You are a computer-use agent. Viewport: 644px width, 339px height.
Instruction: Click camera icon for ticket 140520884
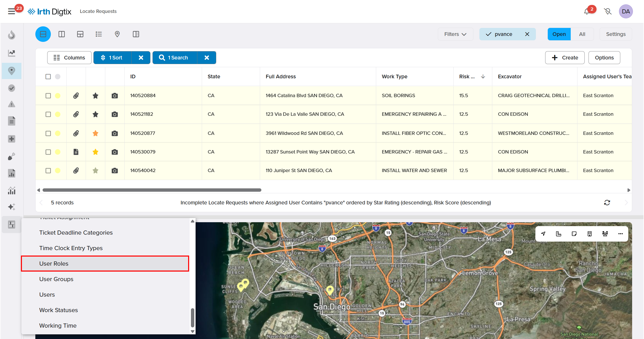[x=115, y=96]
